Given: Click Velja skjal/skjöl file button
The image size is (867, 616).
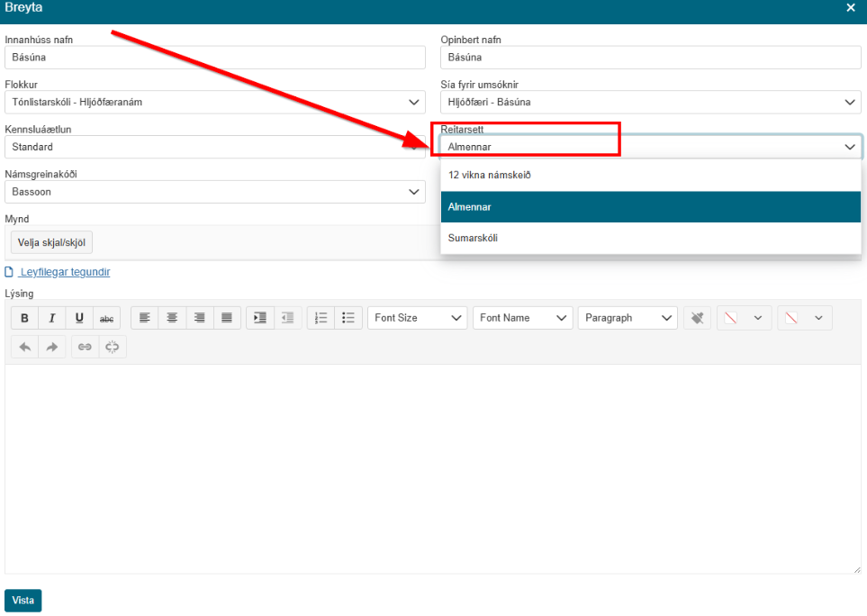Looking at the screenshot, I should coord(51,243).
